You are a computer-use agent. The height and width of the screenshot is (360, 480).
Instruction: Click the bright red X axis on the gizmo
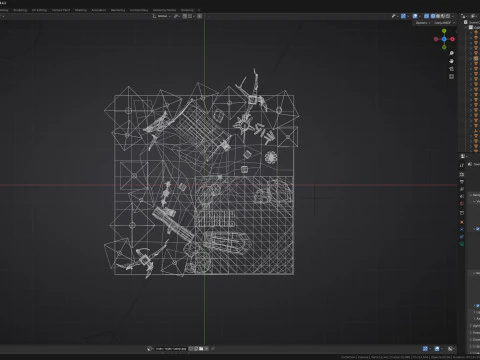pyautogui.click(x=452, y=39)
